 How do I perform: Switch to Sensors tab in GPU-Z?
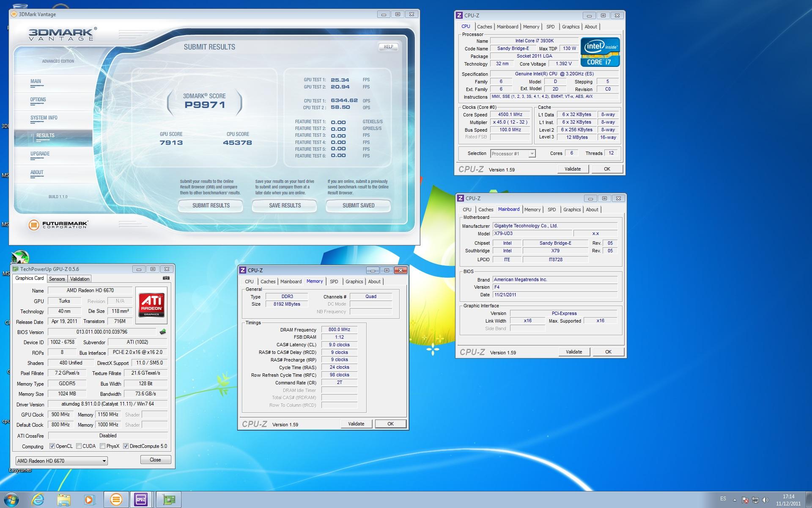[x=57, y=279]
